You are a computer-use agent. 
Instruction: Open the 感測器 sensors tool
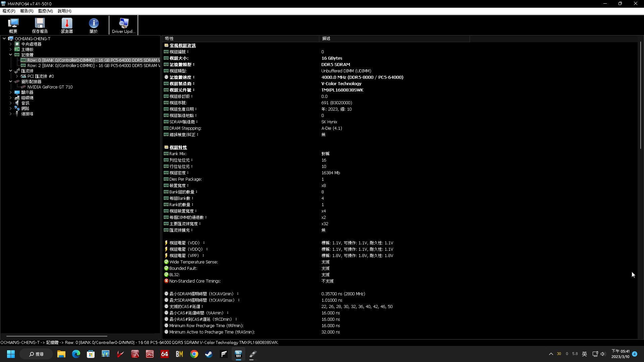point(67,25)
